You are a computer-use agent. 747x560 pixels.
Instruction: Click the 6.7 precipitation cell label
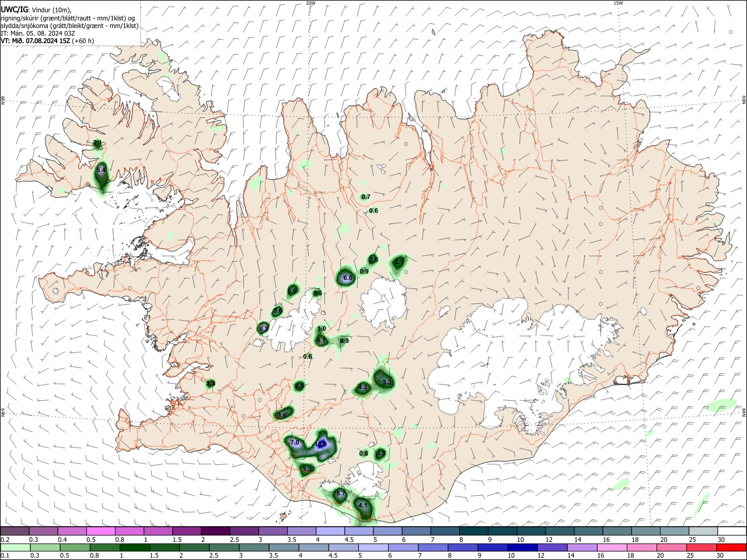[x=263, y=329]
